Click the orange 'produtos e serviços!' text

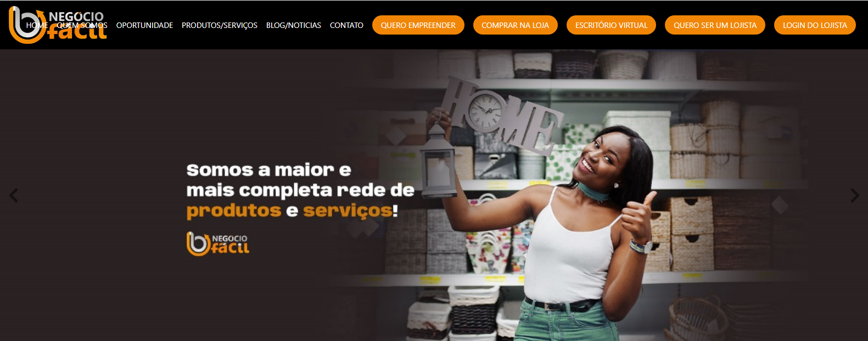click(292, 211)
